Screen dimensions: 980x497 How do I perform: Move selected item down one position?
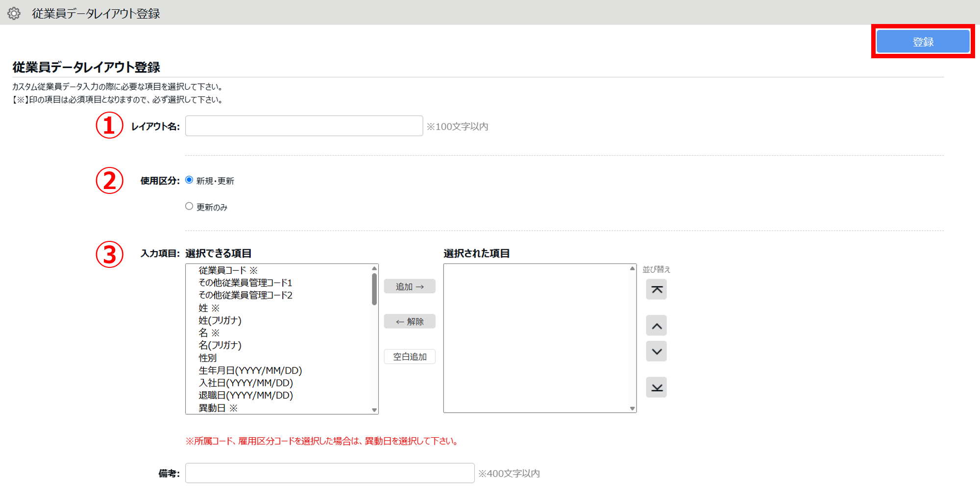point(656,351)
